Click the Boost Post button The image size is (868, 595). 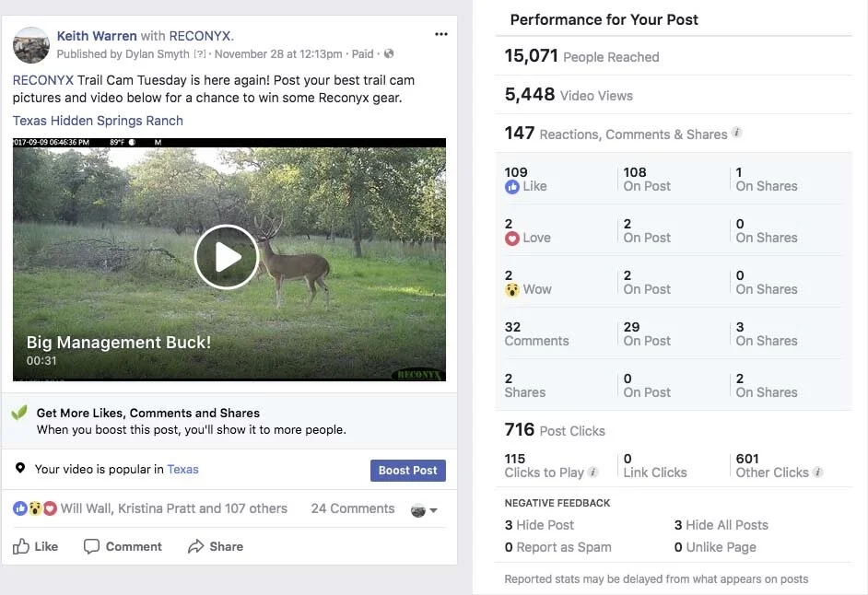pos(408,471)
